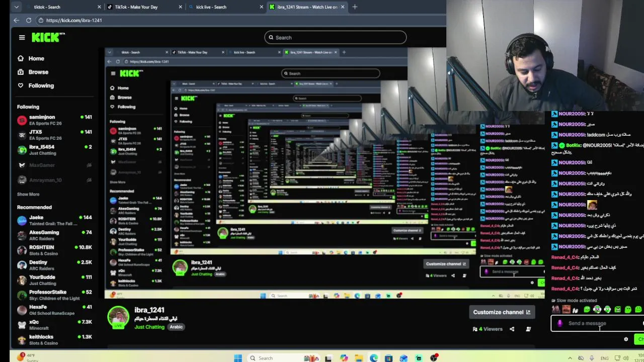Switch the ENG input language indicator
This screenshot has height=362, width=644.
pos(604,358)
